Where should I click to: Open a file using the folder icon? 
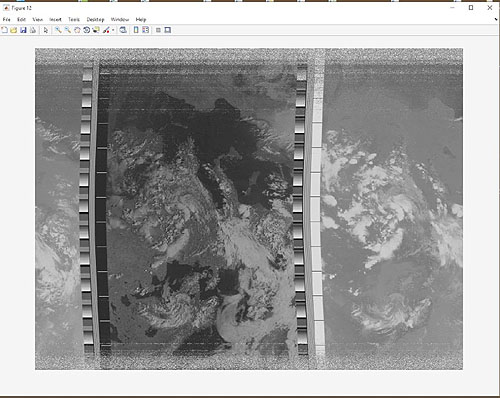tap(14, 30)
